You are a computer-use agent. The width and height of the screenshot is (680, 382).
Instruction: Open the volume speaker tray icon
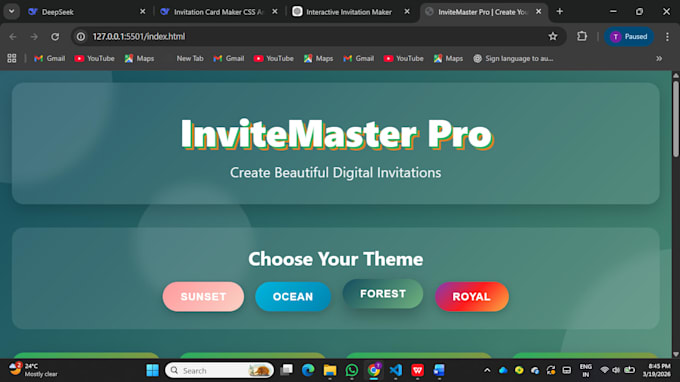(616, 370)
